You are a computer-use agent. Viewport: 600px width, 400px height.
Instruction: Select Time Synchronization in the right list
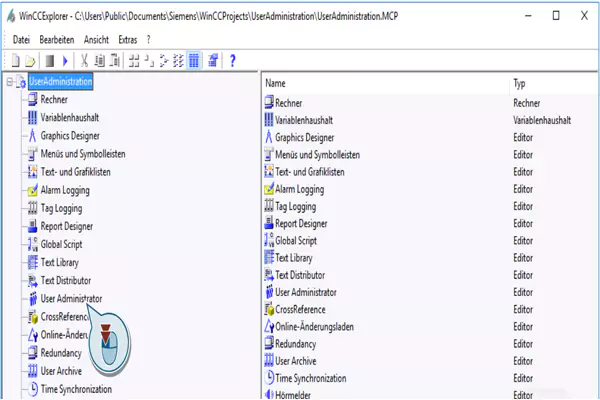coord(311,378)
